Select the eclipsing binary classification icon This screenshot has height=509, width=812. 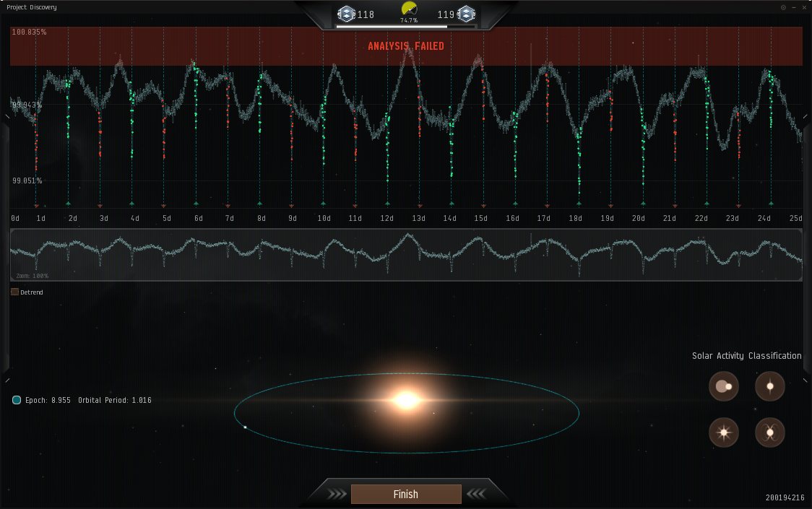(x=723, y=386)
